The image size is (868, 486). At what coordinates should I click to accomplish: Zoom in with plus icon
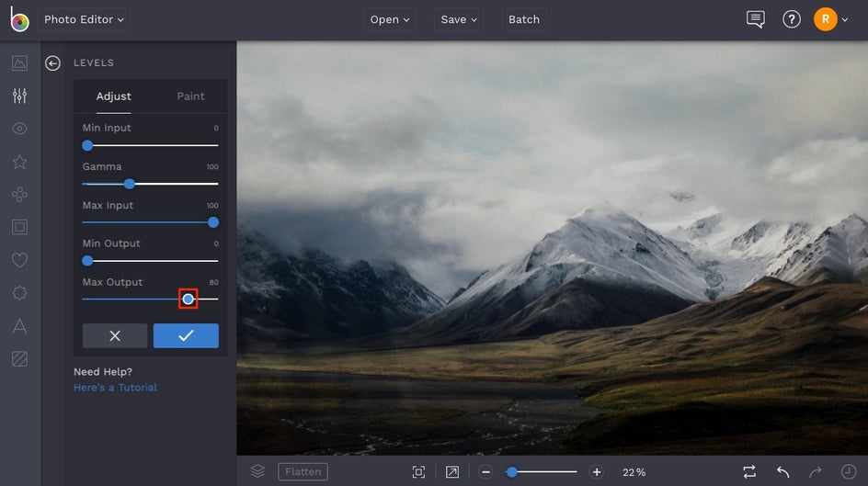point(596,471)
